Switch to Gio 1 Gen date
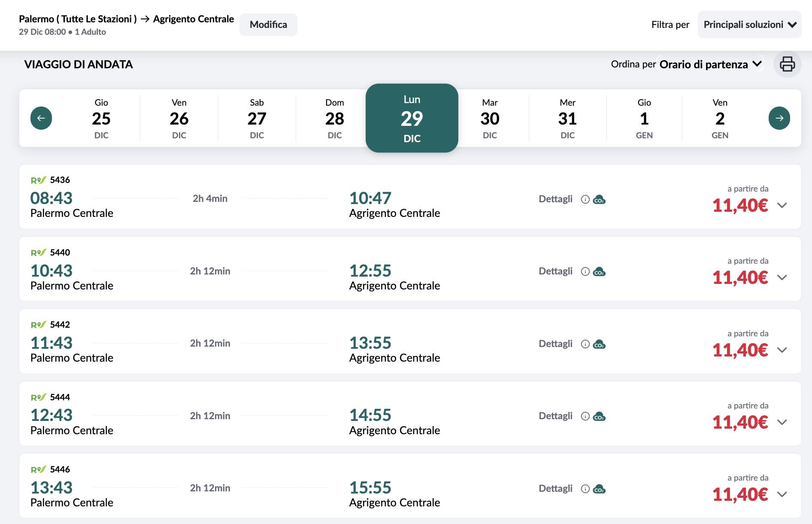Viewport: 812px width, 524px height. point(644,119)
